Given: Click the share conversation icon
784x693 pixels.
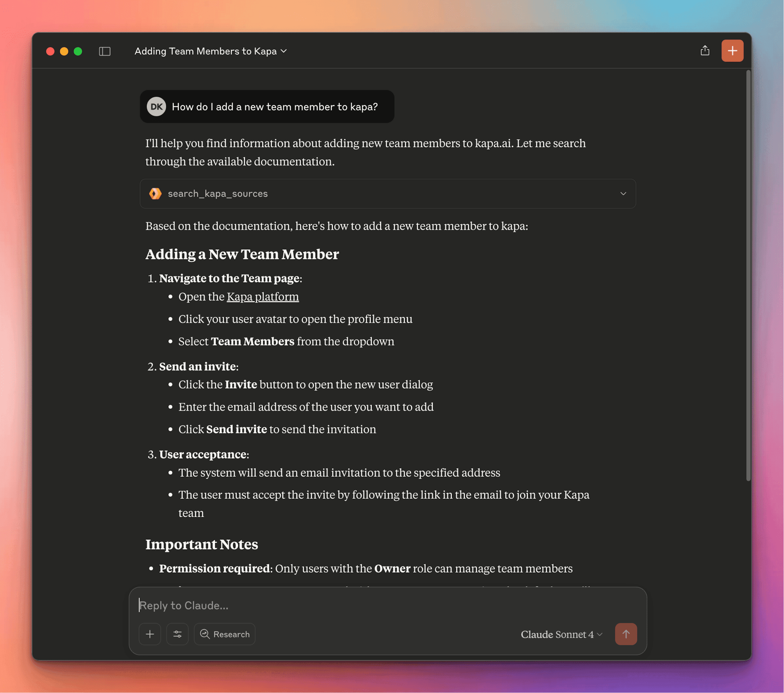Looking at the screenshot, I should [x=705, y=50].
